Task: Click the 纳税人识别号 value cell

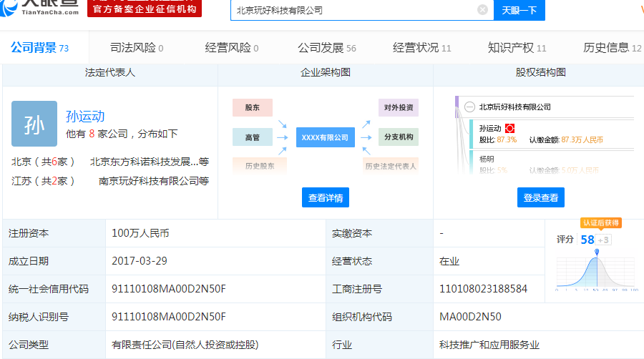Action: tap(215, 317)
